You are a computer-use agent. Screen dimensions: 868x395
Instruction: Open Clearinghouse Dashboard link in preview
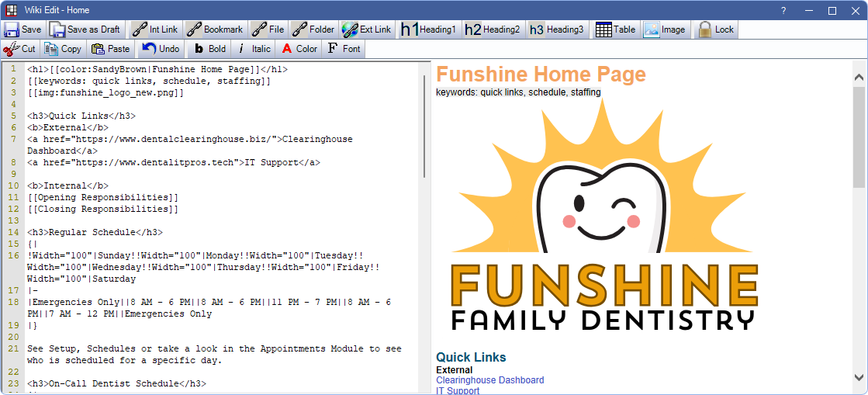pyautogui.click(x=489, y=380)
